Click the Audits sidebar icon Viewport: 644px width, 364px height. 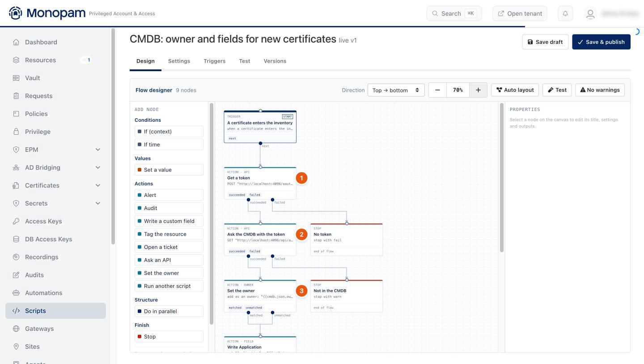pyautogui.click(x=16, y=275)
